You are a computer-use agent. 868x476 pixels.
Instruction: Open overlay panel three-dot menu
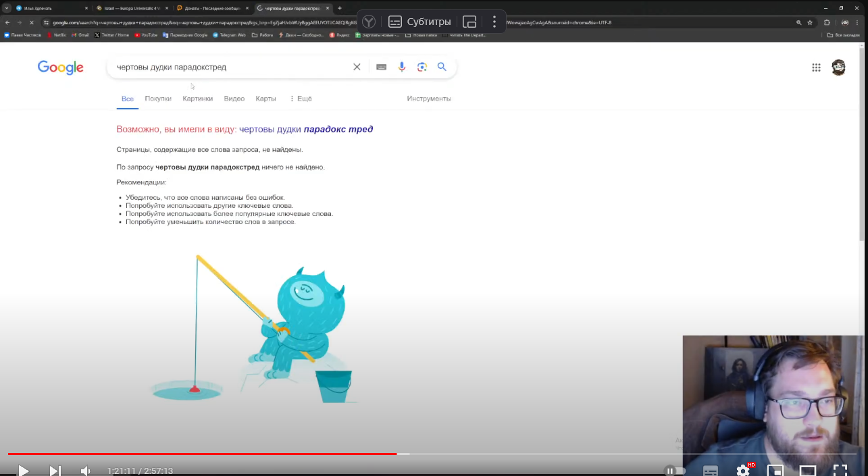tap(494, 22)
